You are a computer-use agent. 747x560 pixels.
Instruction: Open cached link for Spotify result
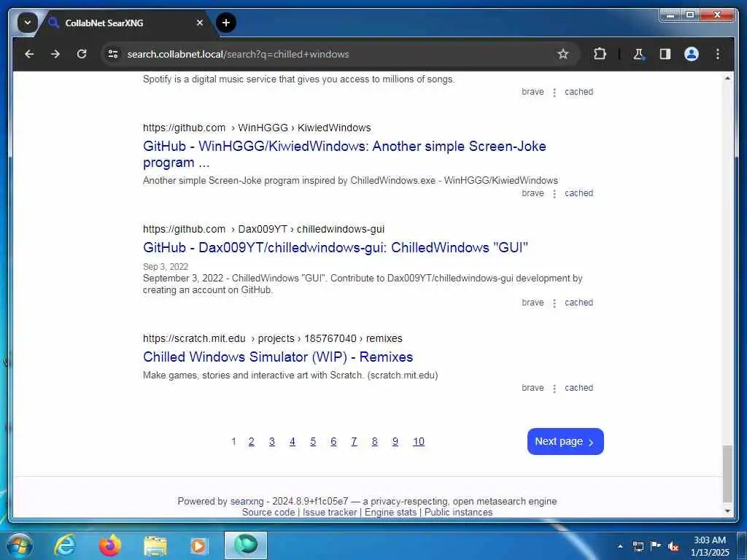pyautogui.click(x=578, y=92)
